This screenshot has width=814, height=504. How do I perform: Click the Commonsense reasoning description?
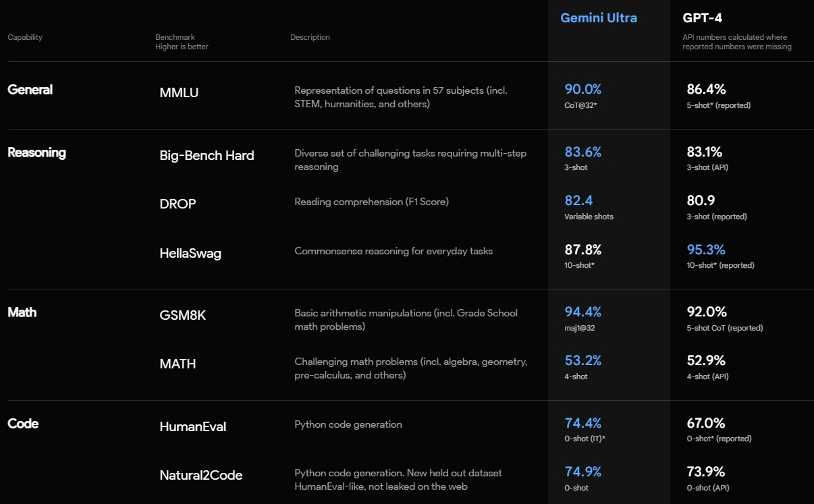[x=394, y=251]
